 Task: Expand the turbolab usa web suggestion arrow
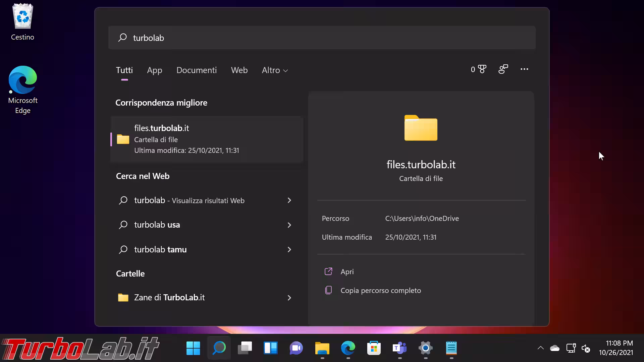click(x=289, y=225)
